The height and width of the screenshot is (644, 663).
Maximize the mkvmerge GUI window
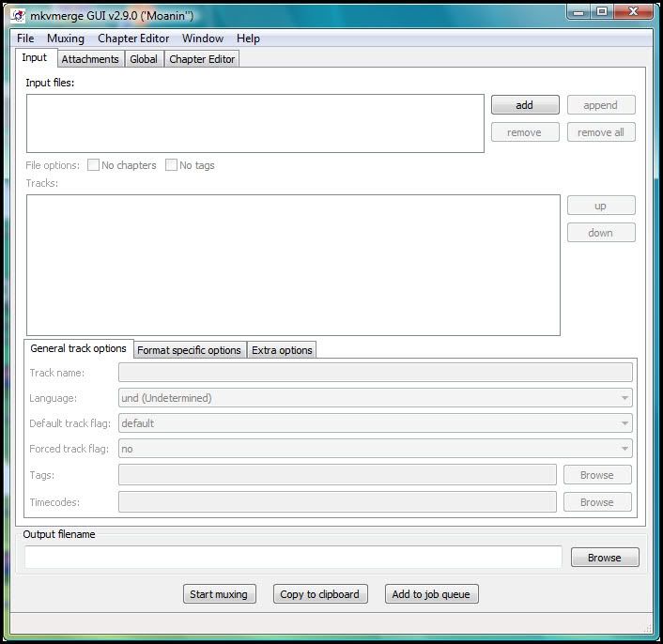tap(602, 12)
